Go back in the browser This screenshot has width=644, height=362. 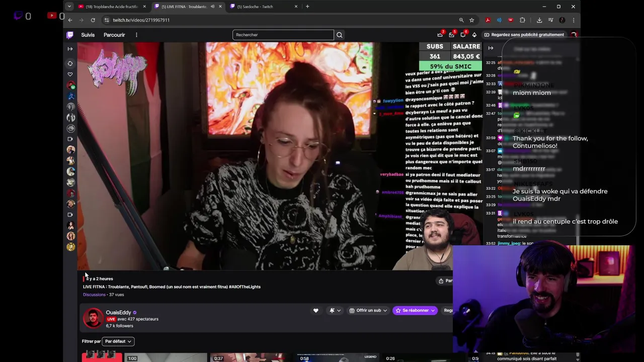tap(70, 20)
